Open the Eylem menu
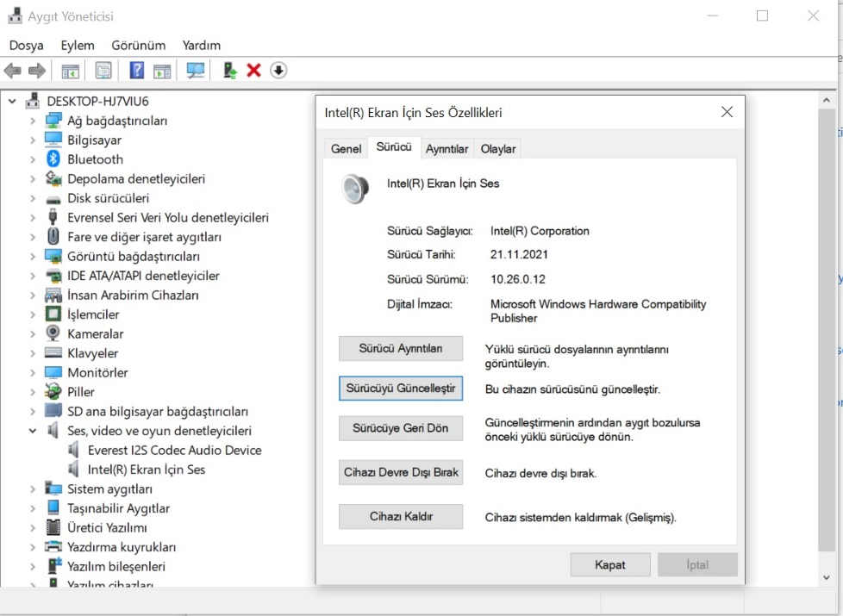 pyautogui.click(x=78, y=45)
